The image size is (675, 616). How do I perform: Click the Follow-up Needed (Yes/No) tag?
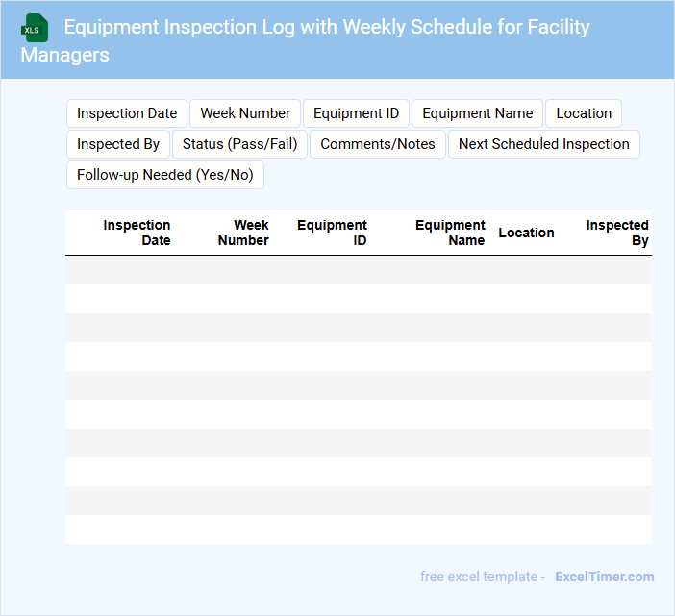(x=164, y=175)
